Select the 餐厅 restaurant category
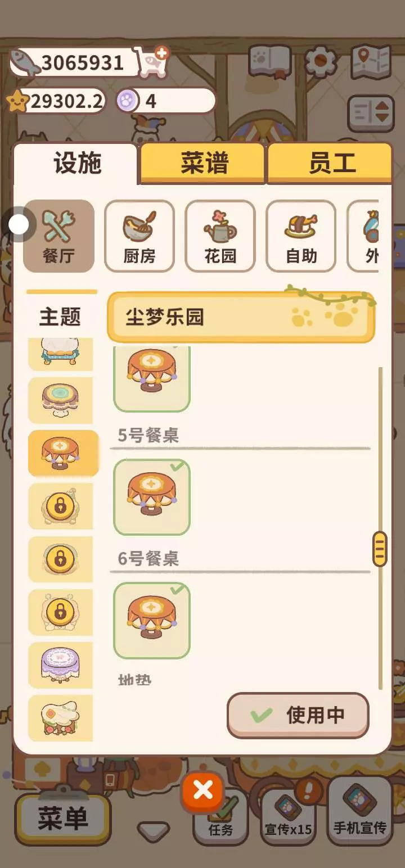Image resolution: width=405 pixels, height=868 pixels. pos(58,236)
